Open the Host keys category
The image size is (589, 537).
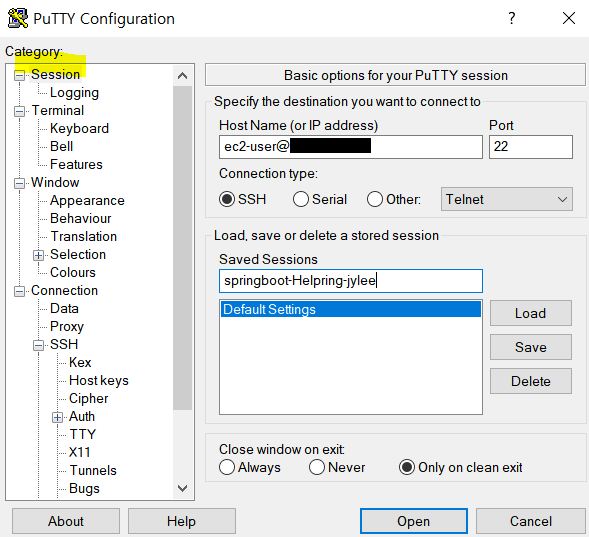coord(99,380)
